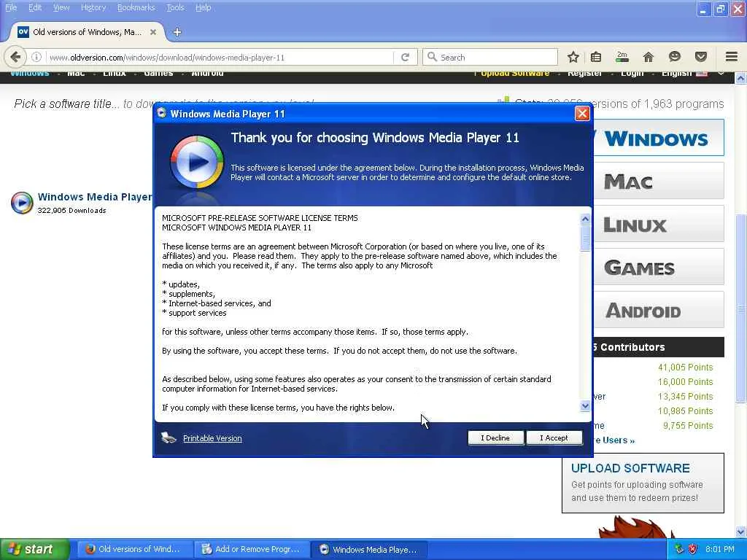Click the Register link on the site
The height and width of the screenshot is (560, 747).
pos(584,74)
